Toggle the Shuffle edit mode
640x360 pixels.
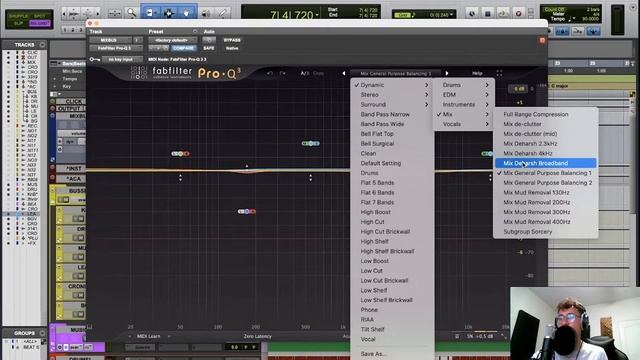point(18,16)
